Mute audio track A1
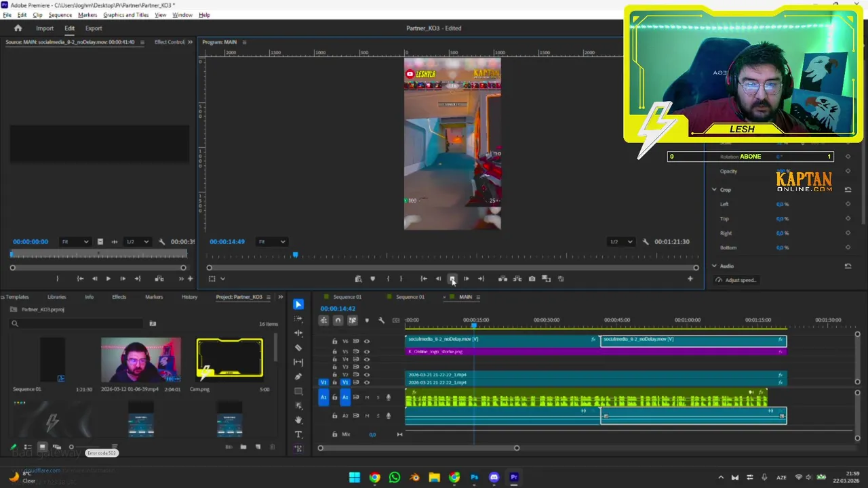The height and width of the screenshot is (488, 868). tap(367, 397)
